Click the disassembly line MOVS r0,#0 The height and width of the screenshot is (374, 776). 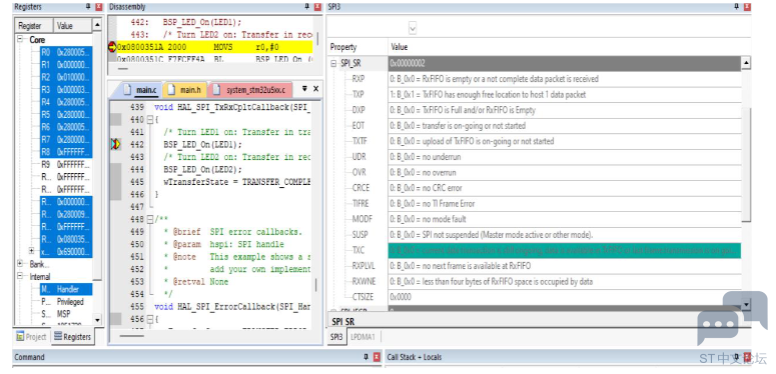[x=215, y=47]
